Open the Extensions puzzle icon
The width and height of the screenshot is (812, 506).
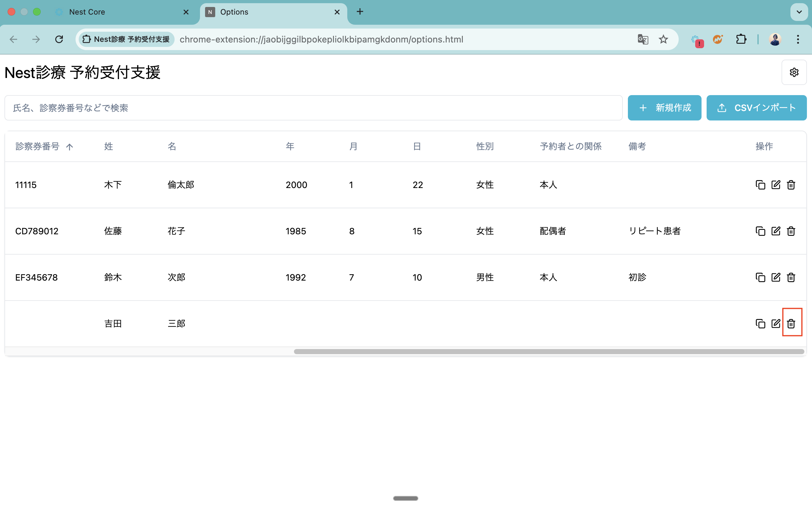pyautogui.click(x=741, y=40)
